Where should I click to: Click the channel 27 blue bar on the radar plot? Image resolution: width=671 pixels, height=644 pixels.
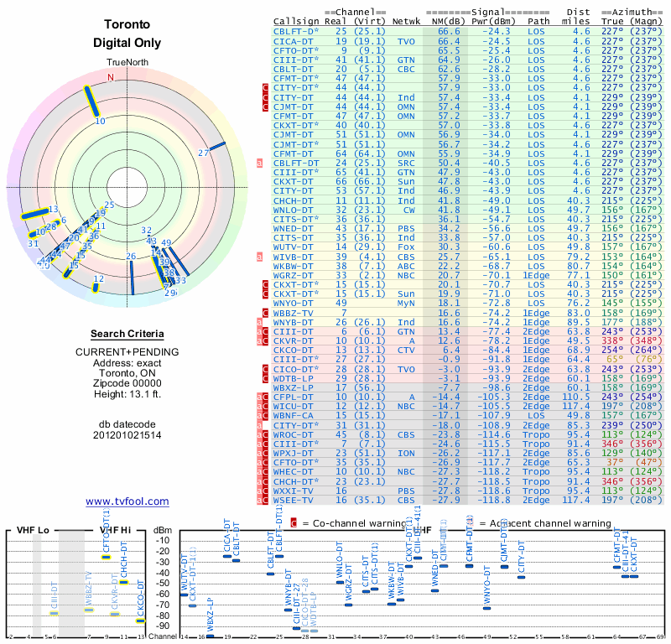point(217,147)
